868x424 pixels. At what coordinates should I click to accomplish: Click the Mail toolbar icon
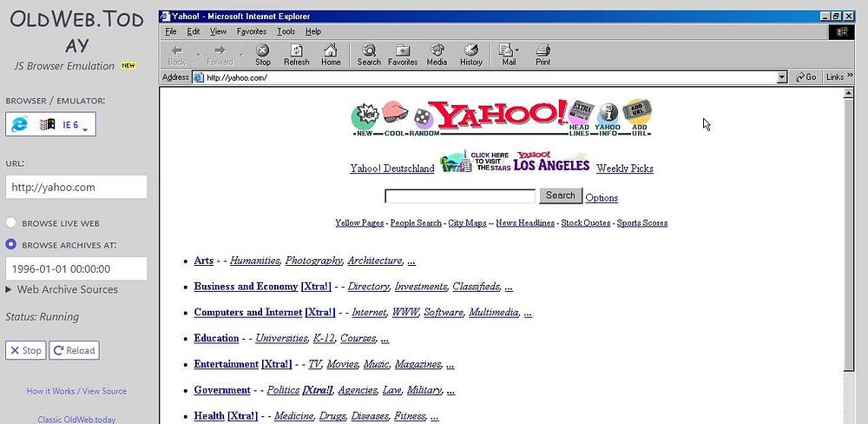tap(507, 55)
